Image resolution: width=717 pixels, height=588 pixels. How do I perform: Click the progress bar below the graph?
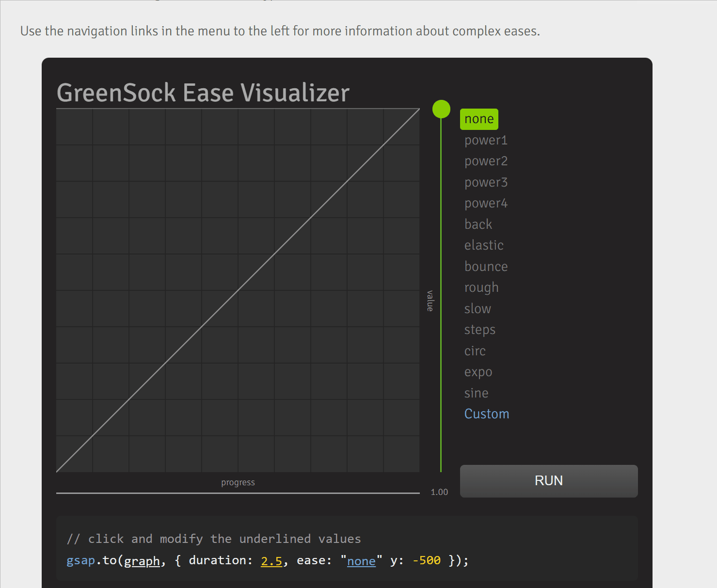[238, 493]
